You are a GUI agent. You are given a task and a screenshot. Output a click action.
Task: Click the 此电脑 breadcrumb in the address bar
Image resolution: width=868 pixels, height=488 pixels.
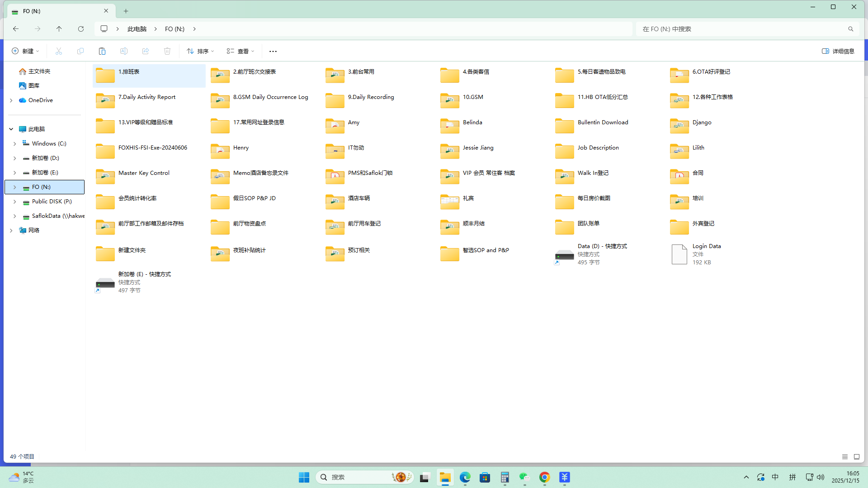[x=137, y=29]
